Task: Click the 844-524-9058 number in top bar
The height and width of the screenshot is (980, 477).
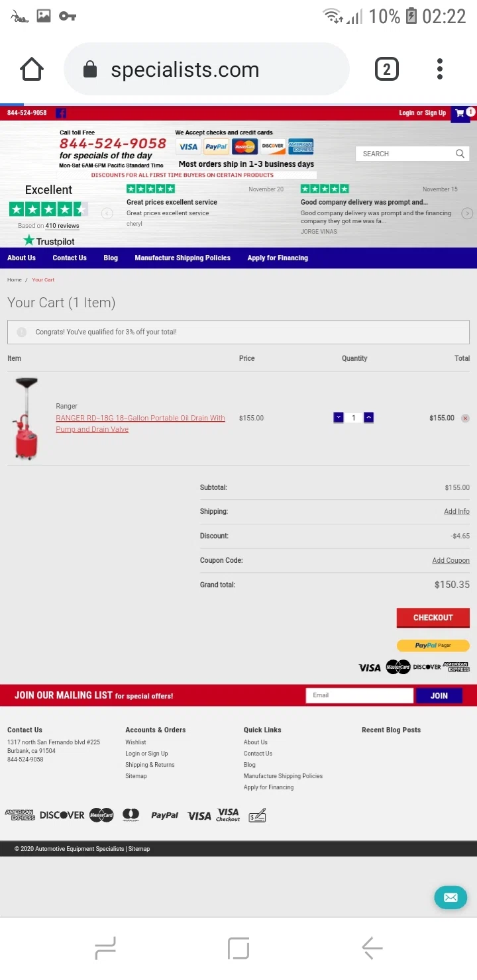Action: click(x=26, y=113)
